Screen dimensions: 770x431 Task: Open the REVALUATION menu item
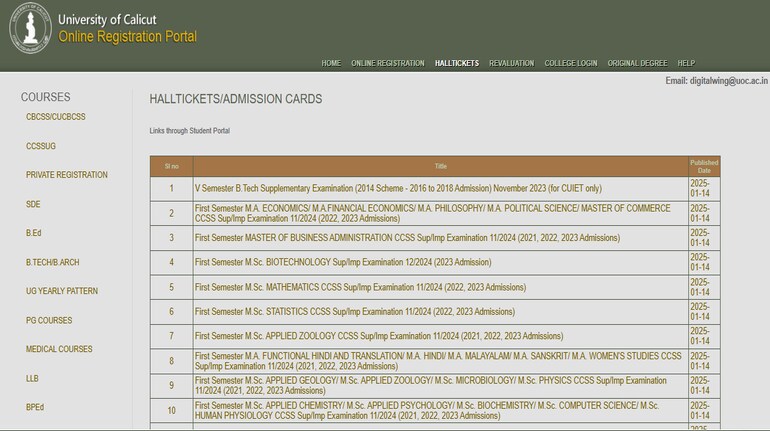pyautogui.click(x=511, y=63)
